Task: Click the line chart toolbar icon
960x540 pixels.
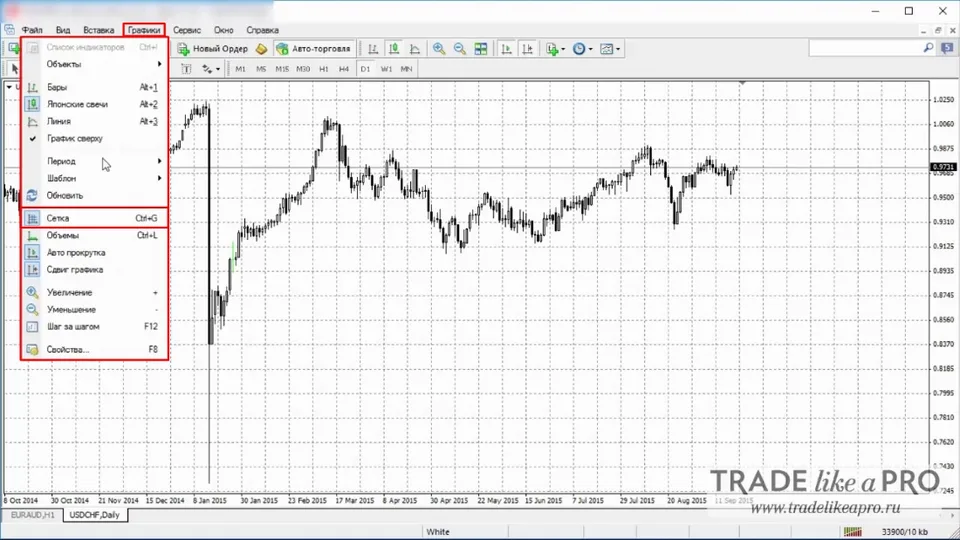Action: (414, 49)
